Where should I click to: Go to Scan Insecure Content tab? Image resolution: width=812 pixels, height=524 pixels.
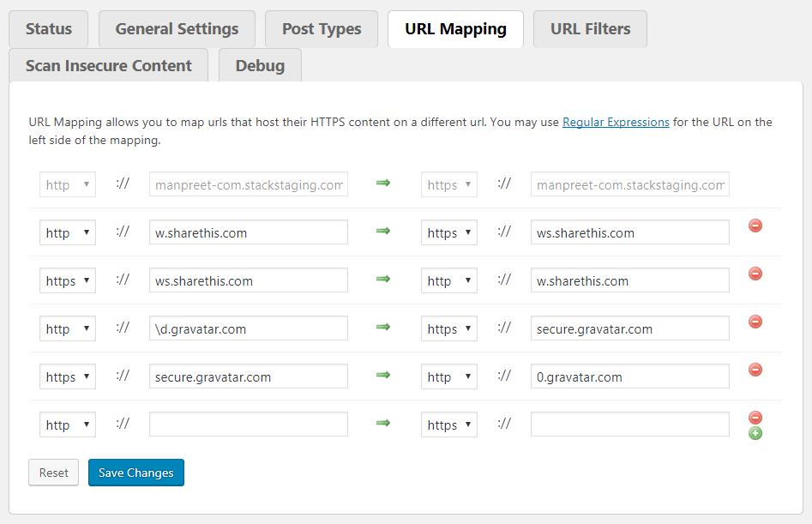[x=109, y=66]
